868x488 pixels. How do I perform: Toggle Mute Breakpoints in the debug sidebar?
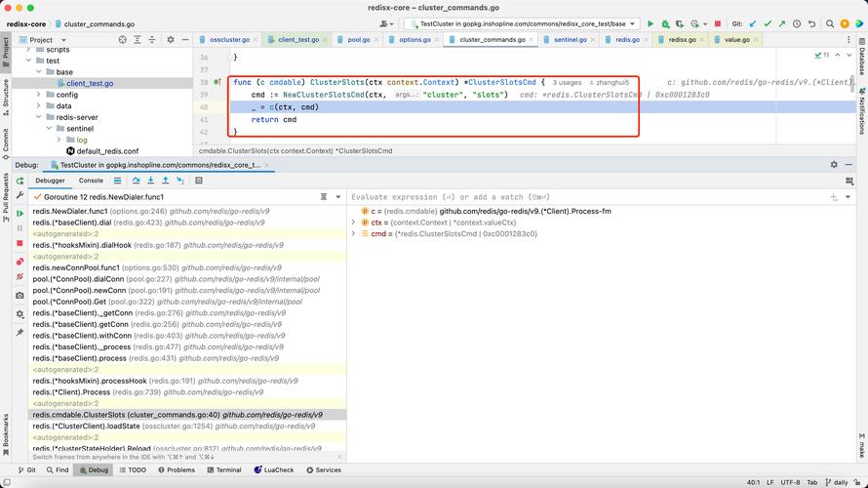pos(20,276)
